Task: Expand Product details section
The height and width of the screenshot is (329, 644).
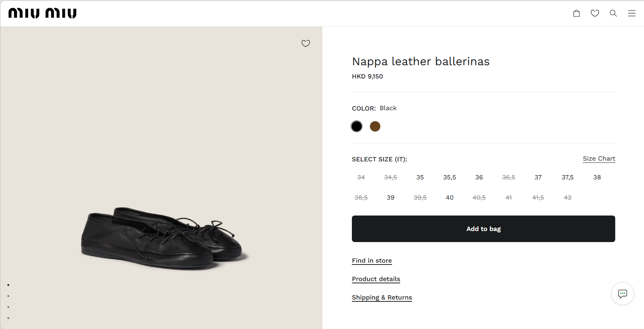Action: click(376, 279)
